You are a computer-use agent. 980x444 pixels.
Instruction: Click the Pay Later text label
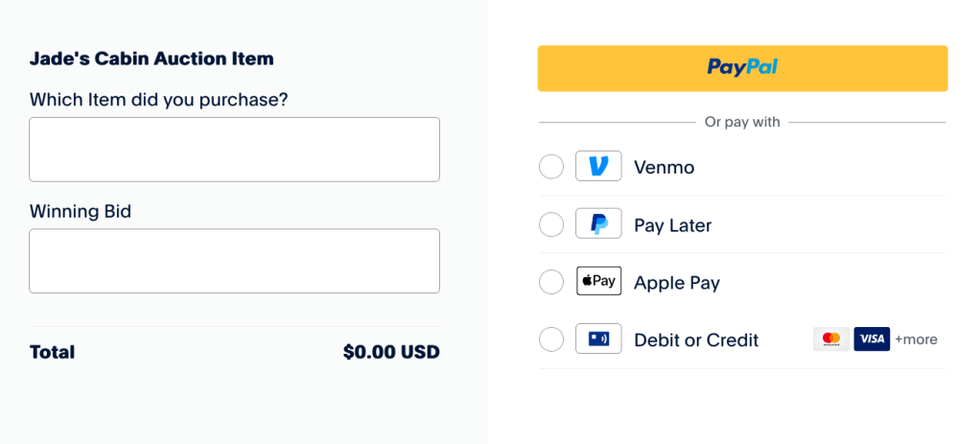[x=672, y=225]
